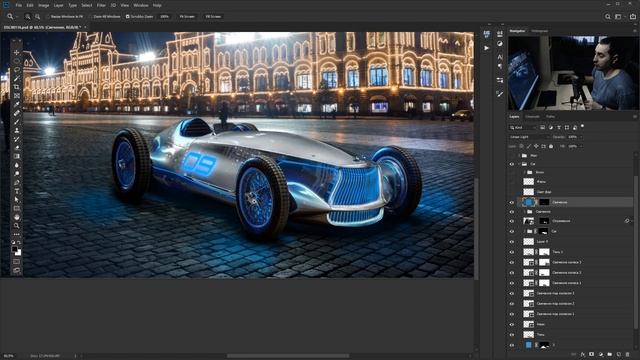Collapse the expanded Car layer group
Screen dimensions: 640x360
[519, 164]
